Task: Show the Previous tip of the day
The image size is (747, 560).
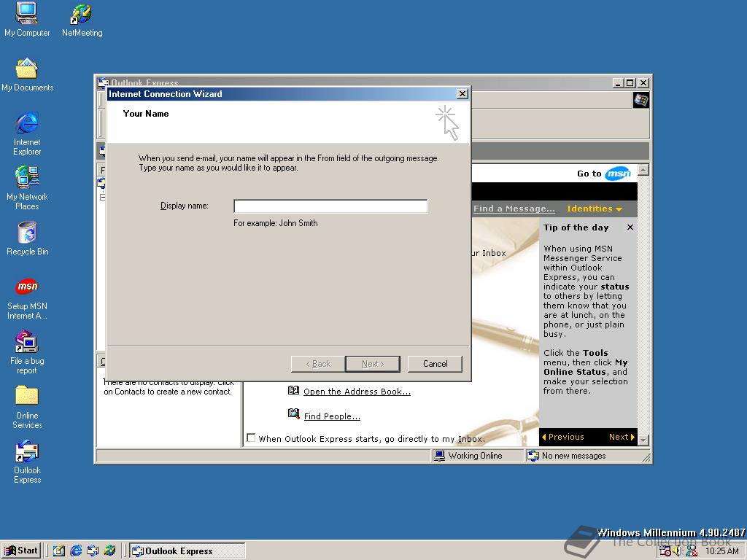Action: (x=563, y=437)
